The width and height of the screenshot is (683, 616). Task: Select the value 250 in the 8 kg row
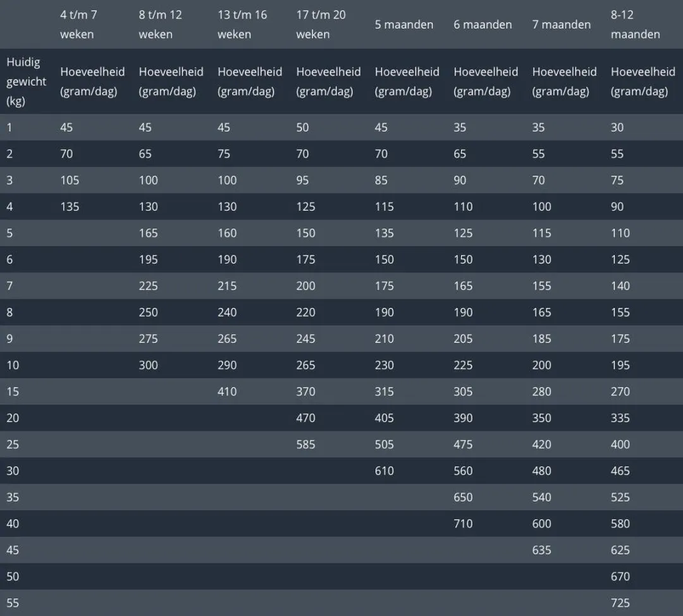click(x=148, y=312)
